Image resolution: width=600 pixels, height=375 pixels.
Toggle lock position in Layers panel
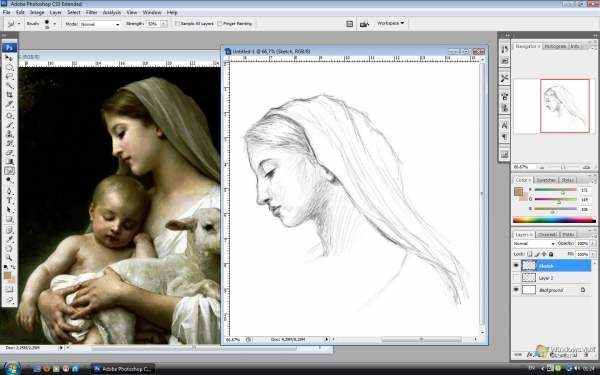tap(544, 254)
